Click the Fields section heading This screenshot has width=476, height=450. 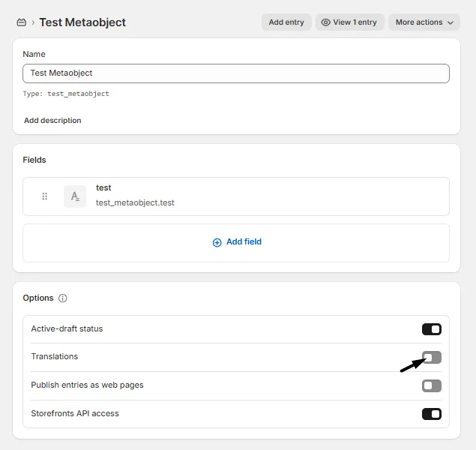pyautogui.click(x=34, y=160)
